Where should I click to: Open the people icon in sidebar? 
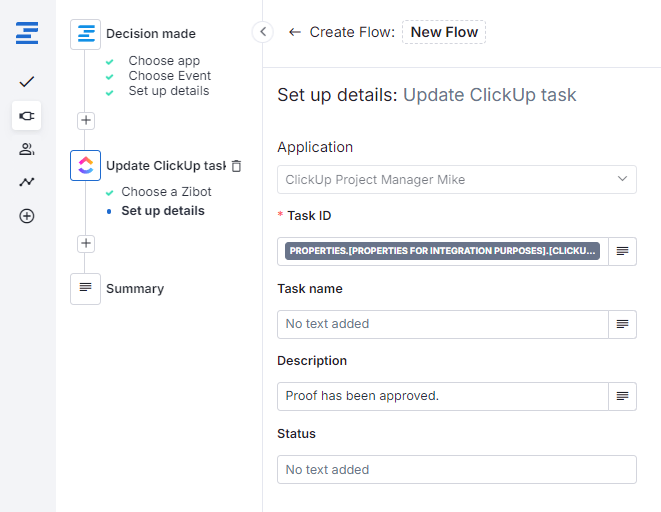pyautogui.click(x=27, y=149)
